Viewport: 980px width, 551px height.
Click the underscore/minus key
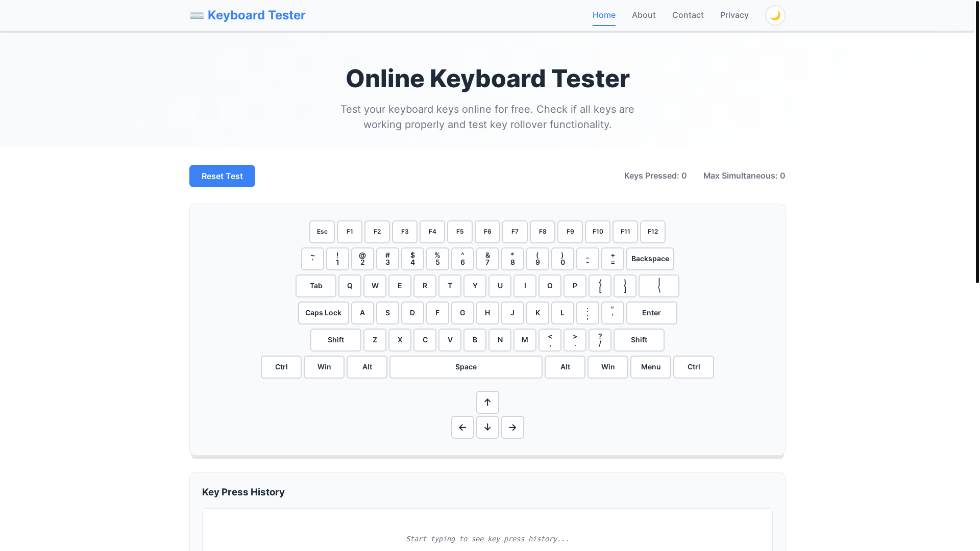tap(587, 259)
